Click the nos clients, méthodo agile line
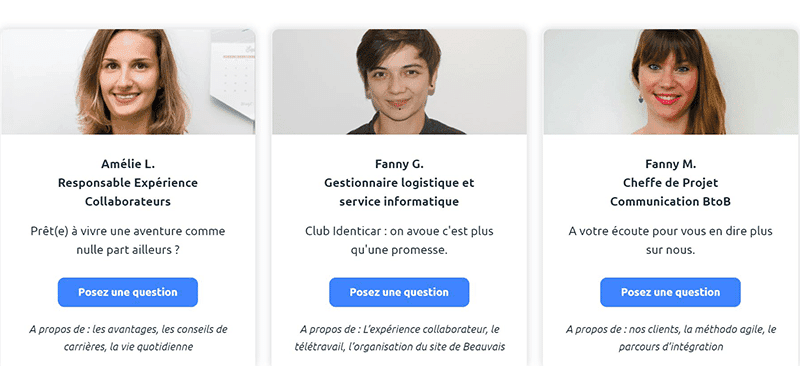The width and height of the screenshot is (800, 383). click(671, 329)
